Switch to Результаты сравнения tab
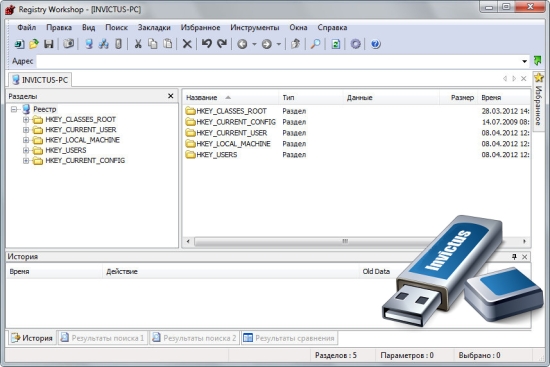The height and width of the screenshot is (367, 550). tap(289, 338)
